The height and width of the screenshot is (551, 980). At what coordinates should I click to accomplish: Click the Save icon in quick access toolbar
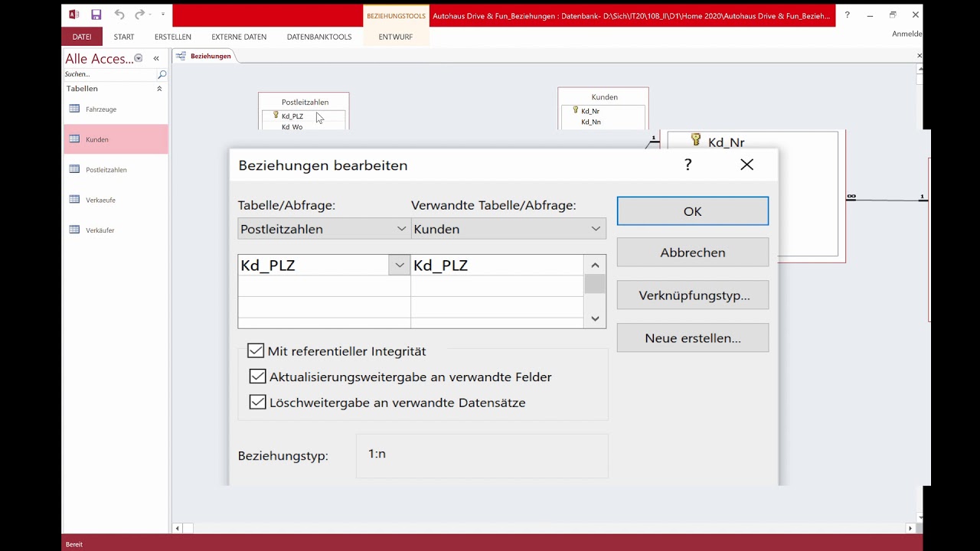pyautogui.click(x=96, y=15)
